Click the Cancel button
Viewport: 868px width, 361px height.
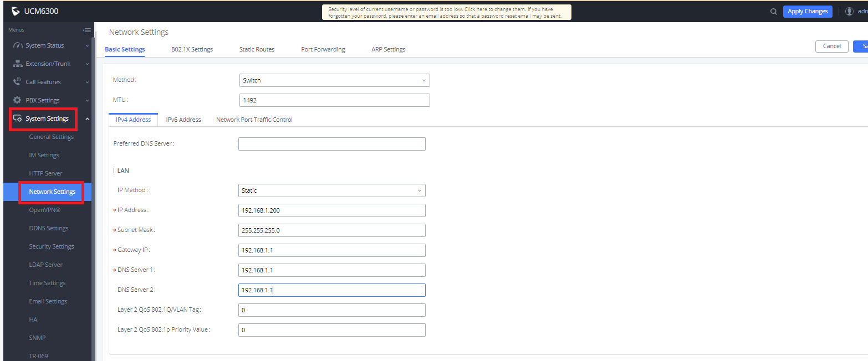pos(832,46)
